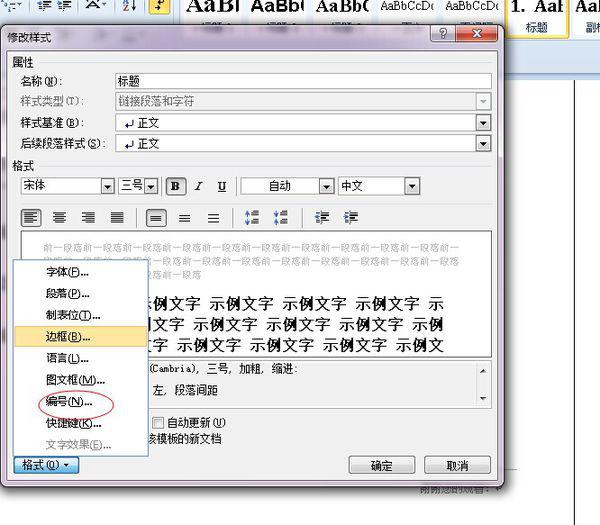
Task: Decrease indent icon in dialog
Action: (x=321, y=218)
